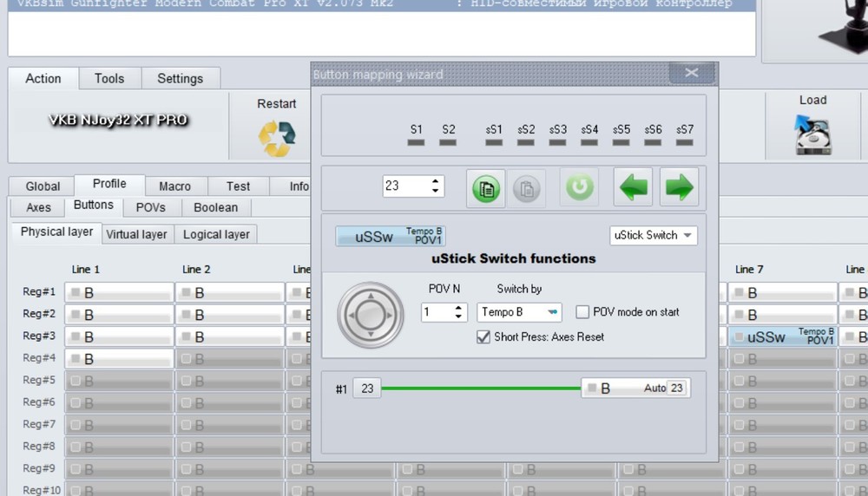Click the green mapping line for #1
This screenshot has height=496, width=868.
click(x=481, y=388)
